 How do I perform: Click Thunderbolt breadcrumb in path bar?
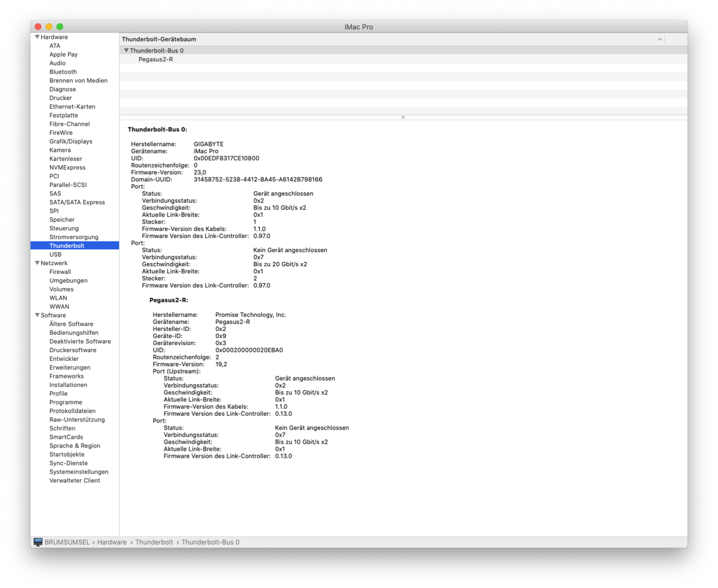point(154,542)
